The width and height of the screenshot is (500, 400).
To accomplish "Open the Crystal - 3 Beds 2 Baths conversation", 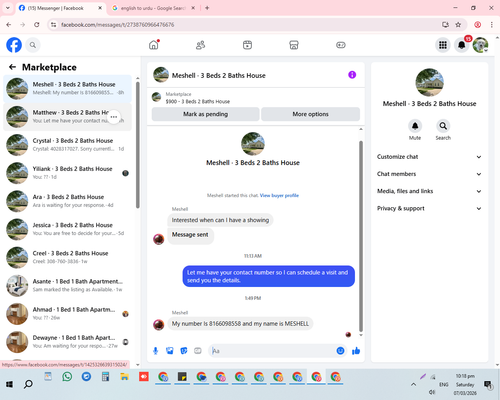I will (67, 145).
